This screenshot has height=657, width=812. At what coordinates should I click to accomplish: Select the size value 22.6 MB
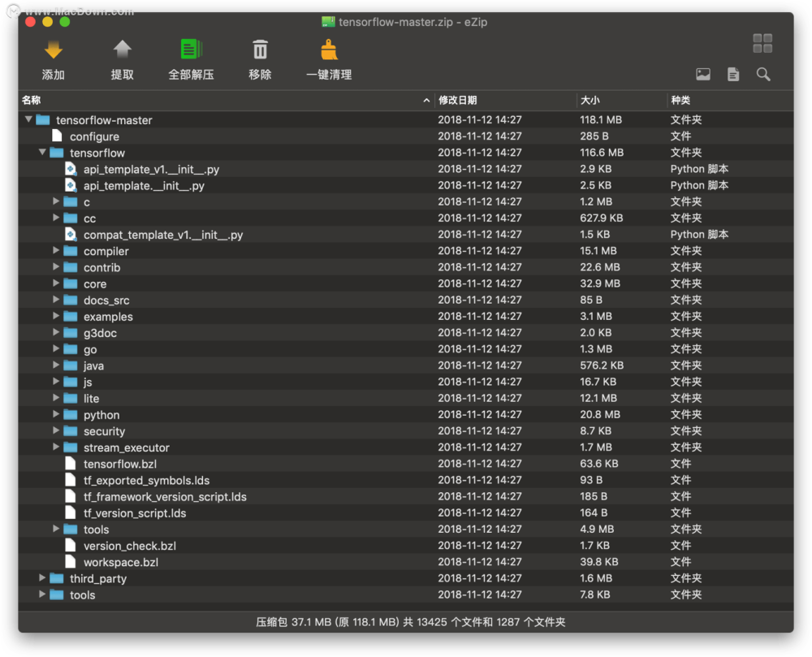[600, 267]
